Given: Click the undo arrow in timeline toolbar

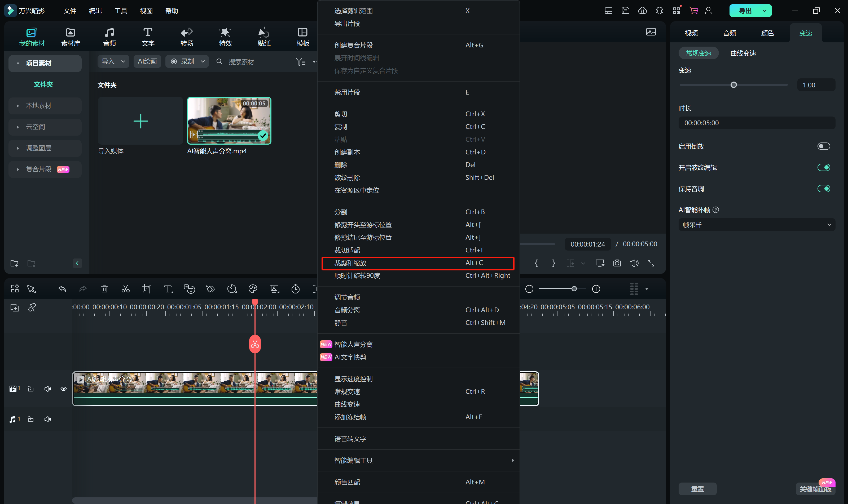Looking at the screenshot, I should tap(62, 289).
